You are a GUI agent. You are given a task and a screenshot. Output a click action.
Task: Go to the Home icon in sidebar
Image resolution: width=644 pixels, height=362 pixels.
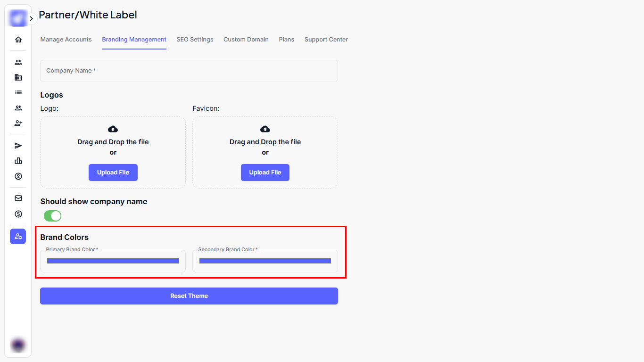point(18,40)
